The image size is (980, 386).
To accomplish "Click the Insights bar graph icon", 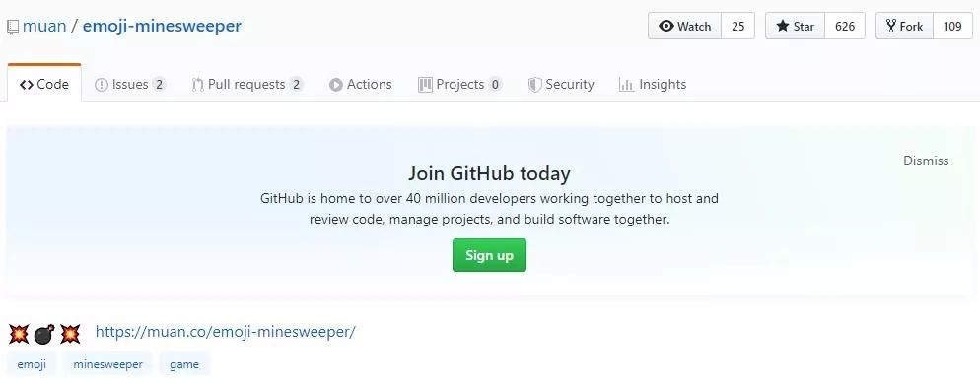I will pos(626,85).
